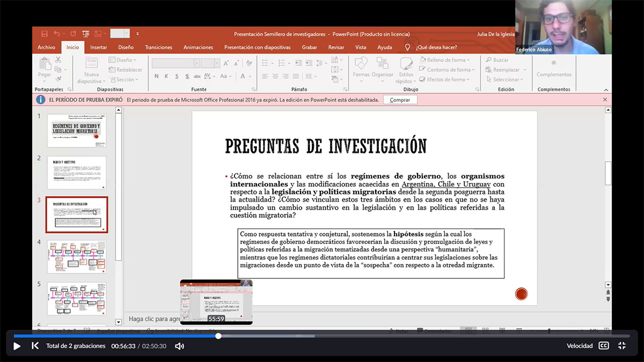Image resolution: width=644 pixels, height=362 pixels.
Task: Play the recording
Action: coord(17,346)
